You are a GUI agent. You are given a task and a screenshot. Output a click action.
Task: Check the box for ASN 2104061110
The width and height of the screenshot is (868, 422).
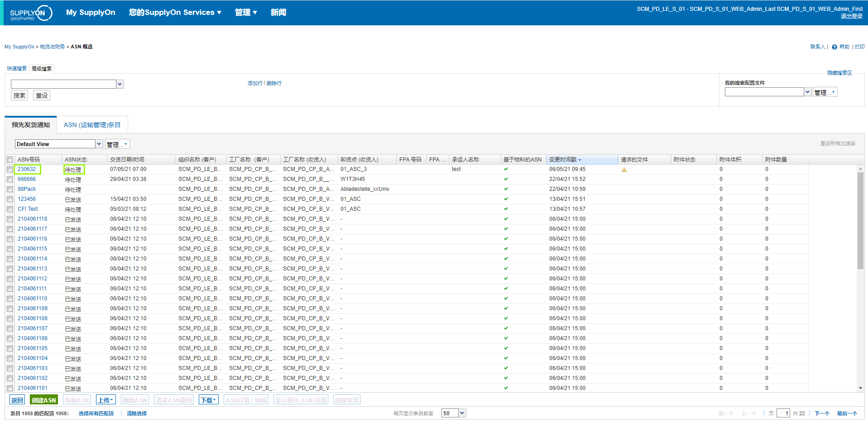(10, 299)
